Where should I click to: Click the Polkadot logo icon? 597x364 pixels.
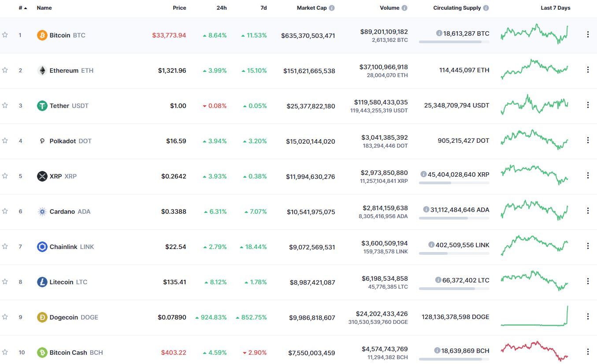point(42,141)
